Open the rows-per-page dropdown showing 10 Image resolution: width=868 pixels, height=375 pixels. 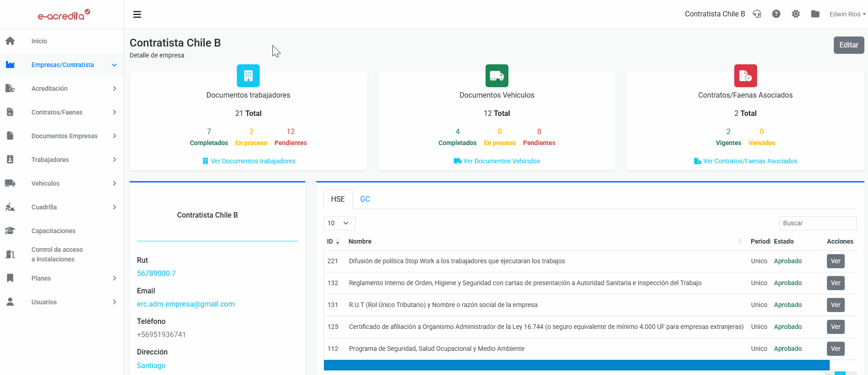(339, 223)
